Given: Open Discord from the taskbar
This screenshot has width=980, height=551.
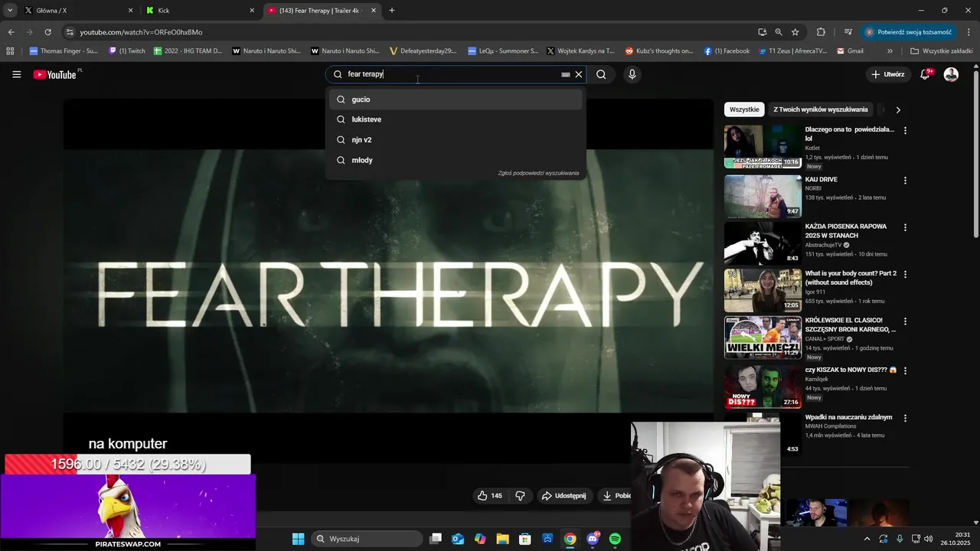Looking at the screenshot, I should point(593,539).
